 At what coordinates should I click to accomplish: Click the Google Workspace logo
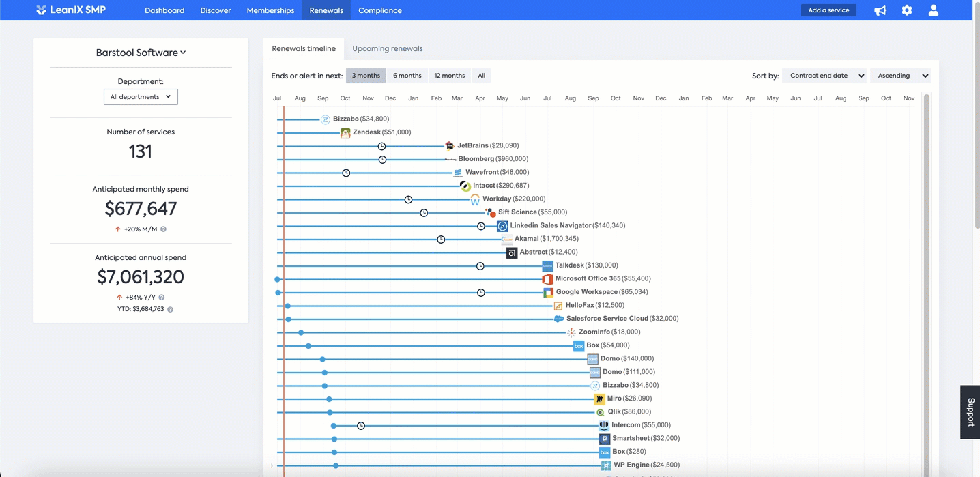click(x=548, y=292)
